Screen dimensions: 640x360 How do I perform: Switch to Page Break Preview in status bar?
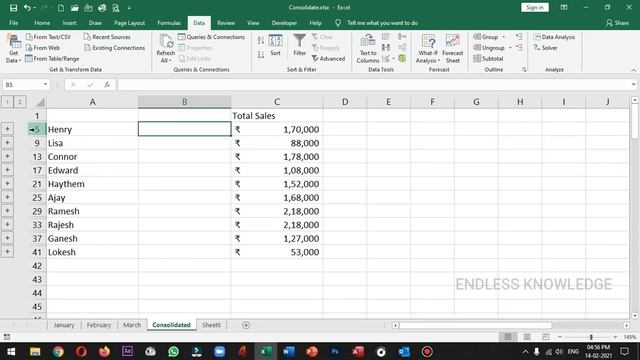[x=546, y=337]
